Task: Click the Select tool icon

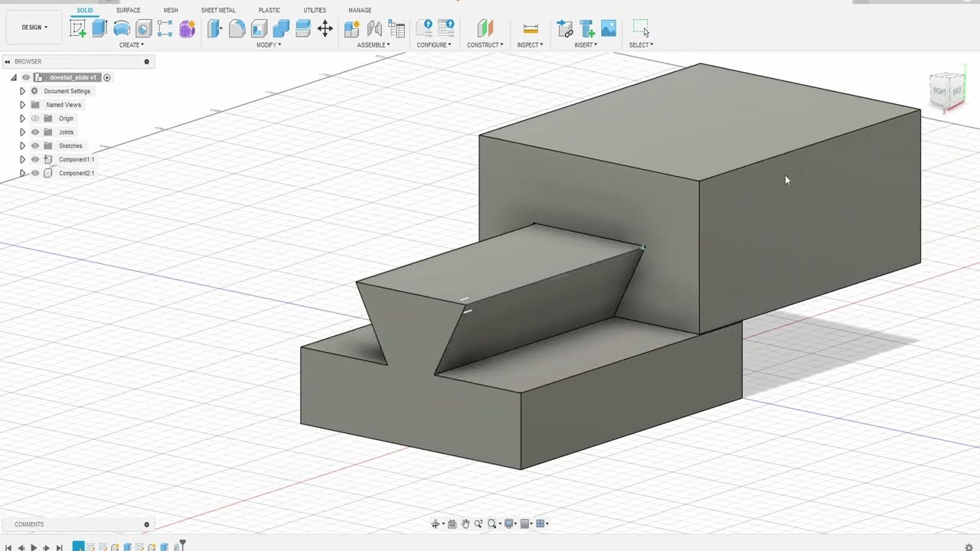Action: 641,29
